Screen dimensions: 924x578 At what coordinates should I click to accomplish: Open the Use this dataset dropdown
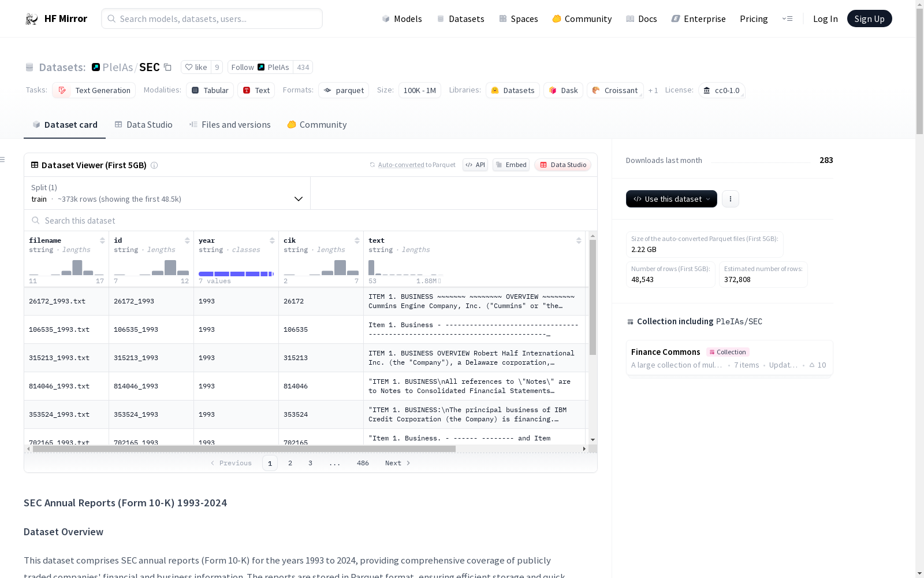[672, 199]
